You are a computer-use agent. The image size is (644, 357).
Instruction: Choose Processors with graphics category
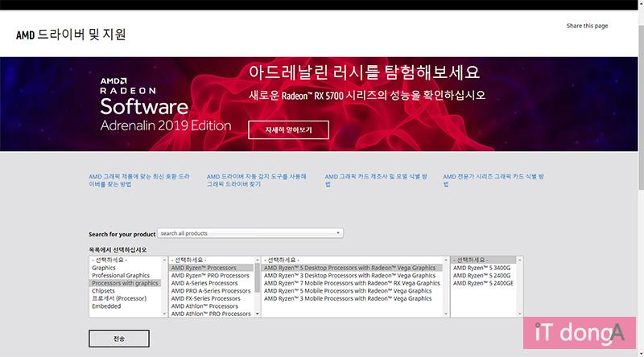click(125, 283)
